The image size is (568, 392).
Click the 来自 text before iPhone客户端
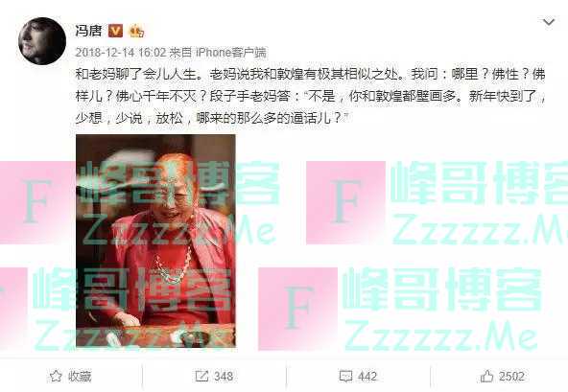(x=180, y=53)
